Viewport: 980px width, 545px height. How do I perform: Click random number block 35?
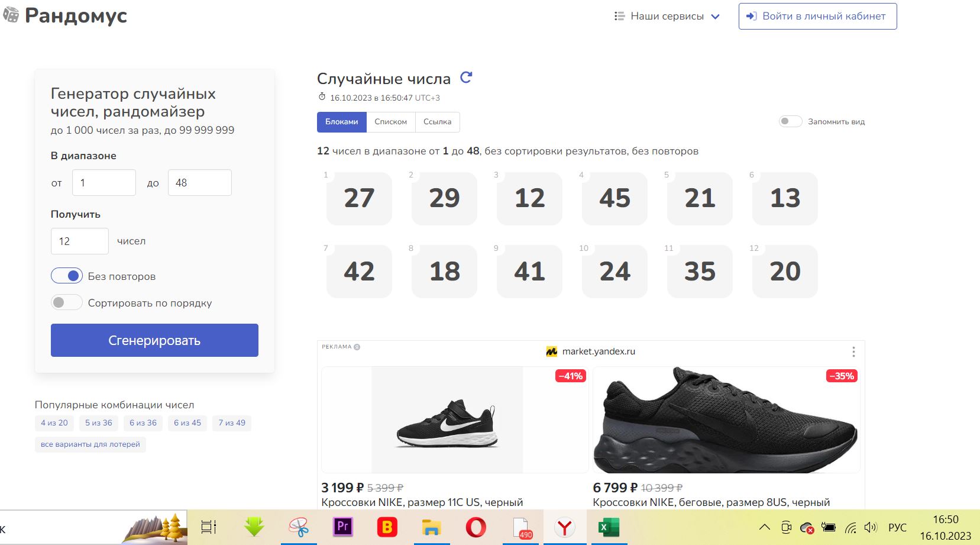pos(700,272)
